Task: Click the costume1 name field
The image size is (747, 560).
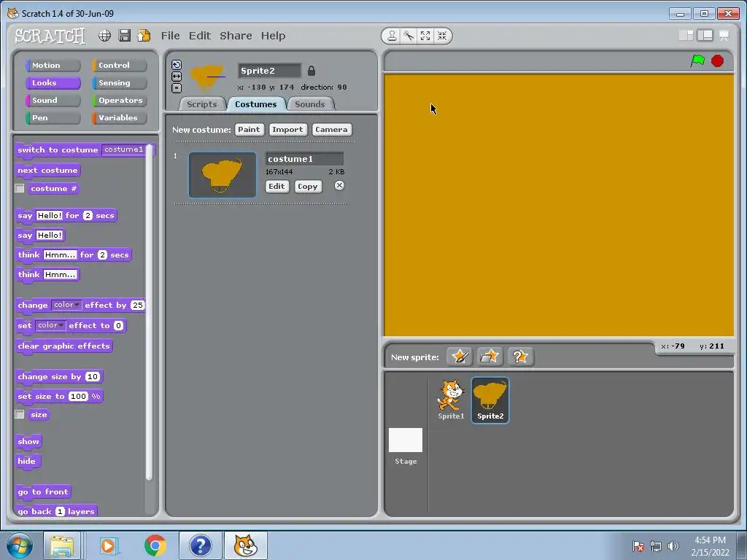Action: [x=304, y=159]
